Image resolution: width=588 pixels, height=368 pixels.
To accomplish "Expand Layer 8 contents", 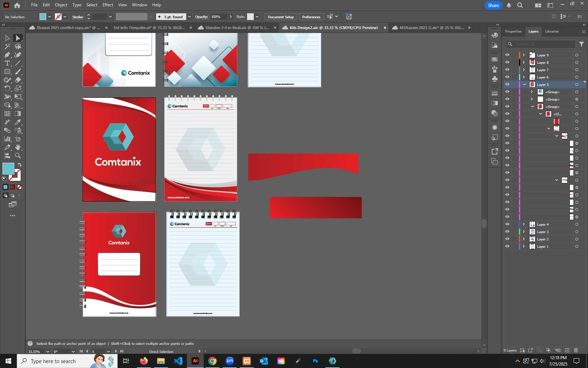I will pos(524,62).
